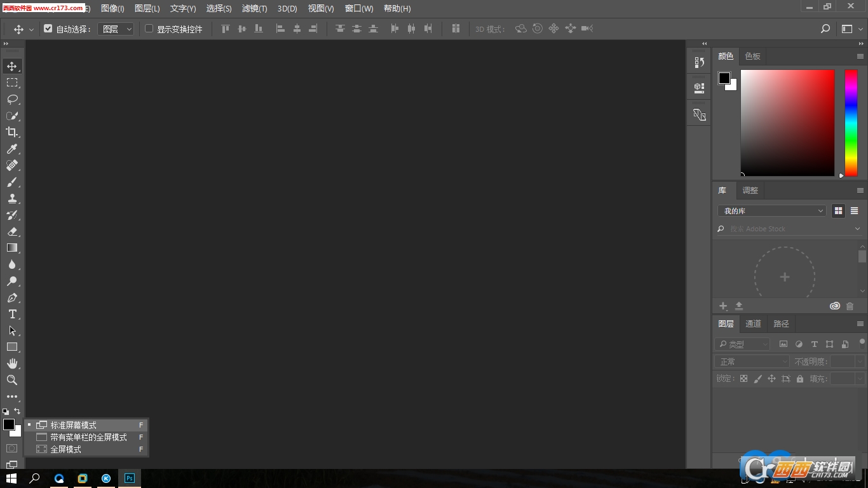Select the Move tool
Viewport: 868px width, 488px height.
pyautogui.click(x=13, y=65)
